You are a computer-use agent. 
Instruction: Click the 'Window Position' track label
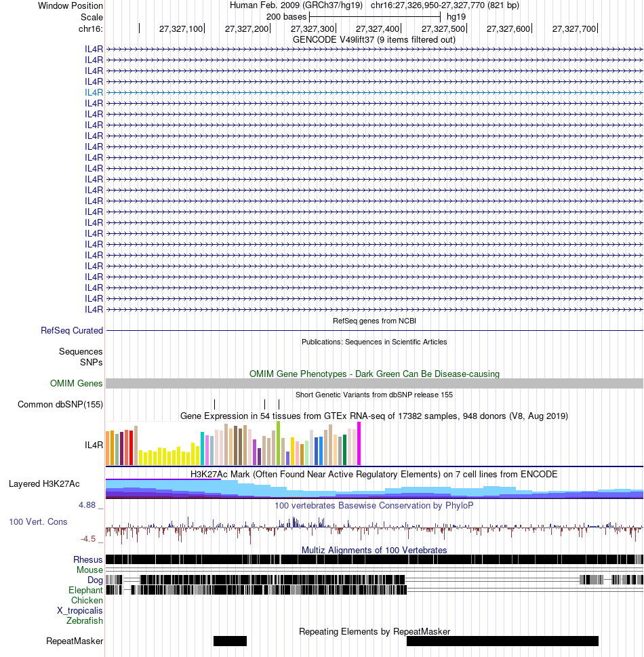pos(70,6)
